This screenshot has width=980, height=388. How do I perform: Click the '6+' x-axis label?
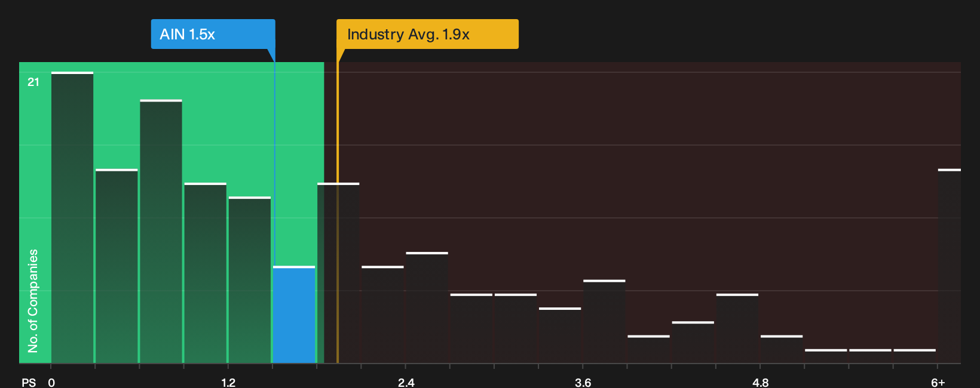coord(938,383)
